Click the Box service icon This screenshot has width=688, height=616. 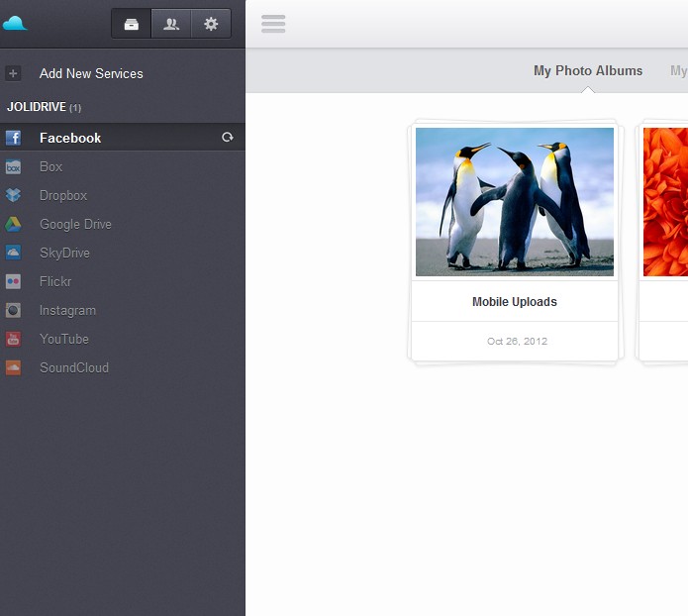pos(13,166)
